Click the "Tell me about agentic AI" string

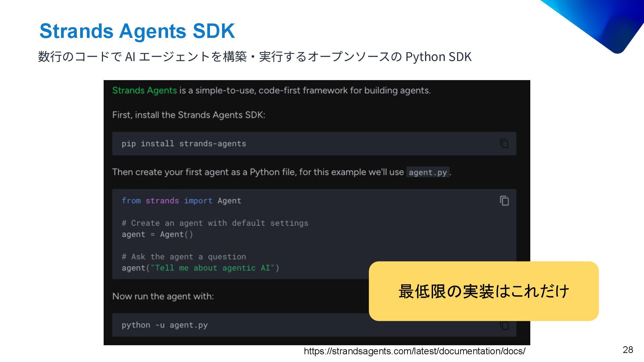click(213, 268)
